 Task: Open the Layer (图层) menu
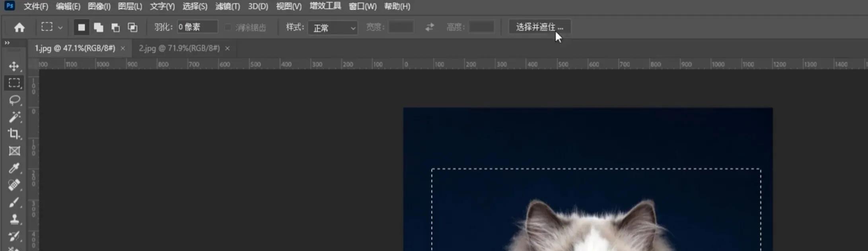130,6
